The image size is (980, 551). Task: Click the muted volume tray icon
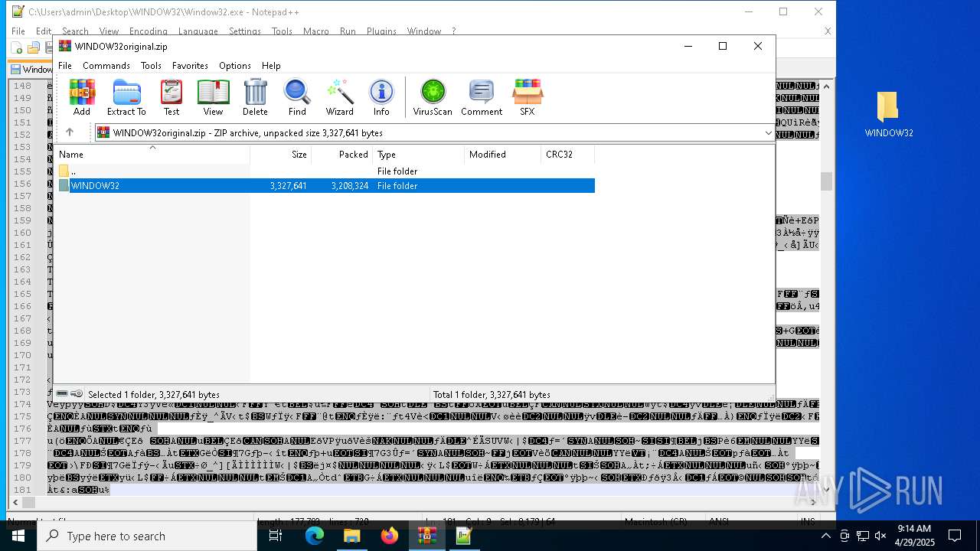(x=880, y=536)
